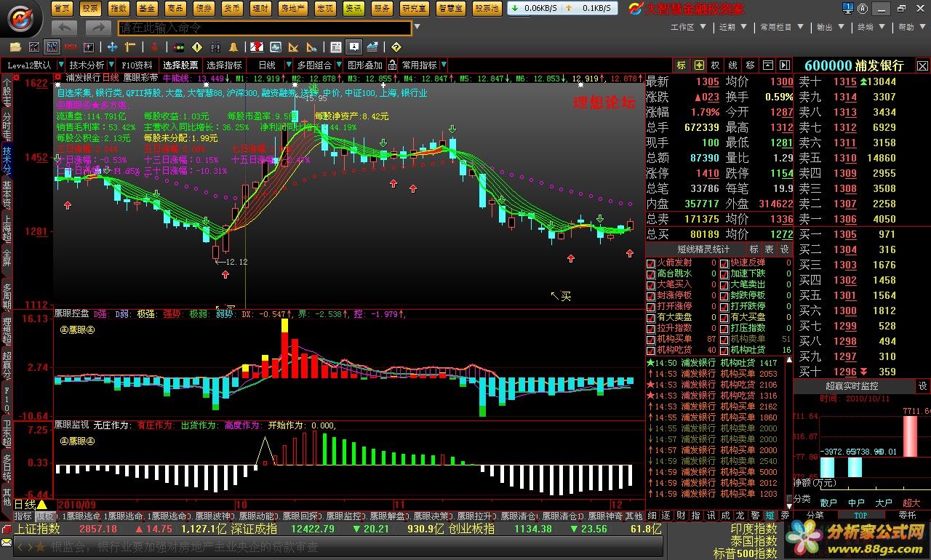Click the red question-mark chart icon
Screen dimensions: 931x560
pos(257,47)
